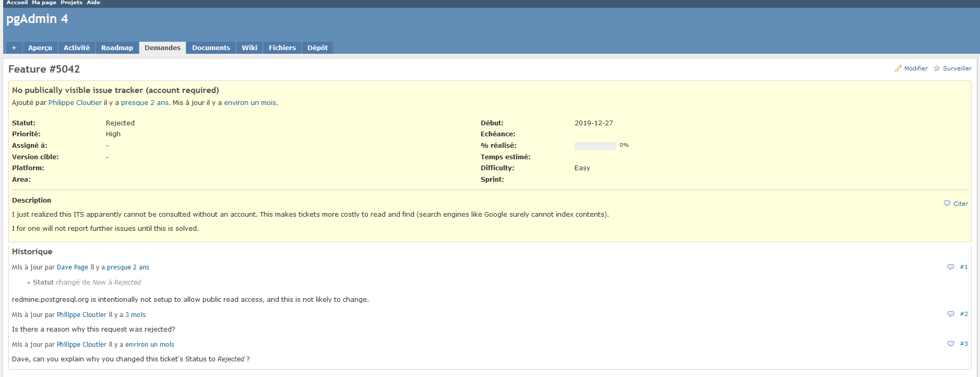Click the '3 mois' timestamp link
Viewport: 980px width, 377px height.
click(135, 315)
